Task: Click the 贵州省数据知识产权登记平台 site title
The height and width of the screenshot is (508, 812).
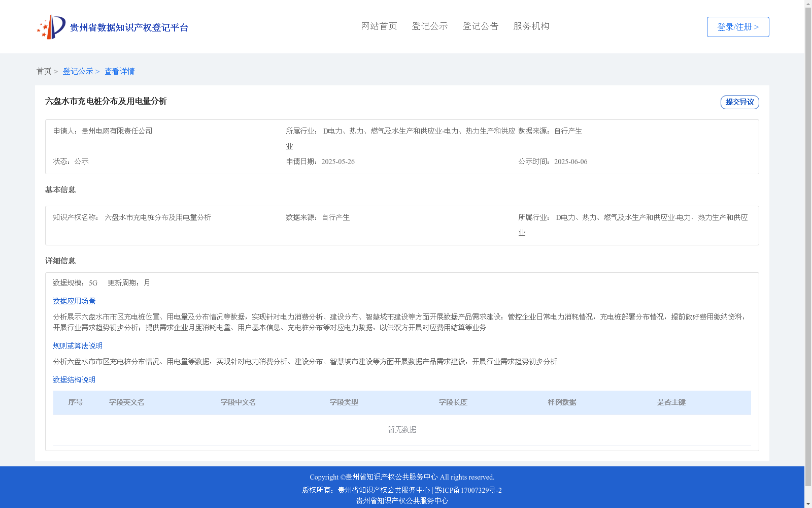Action: [x=129, y=27]
